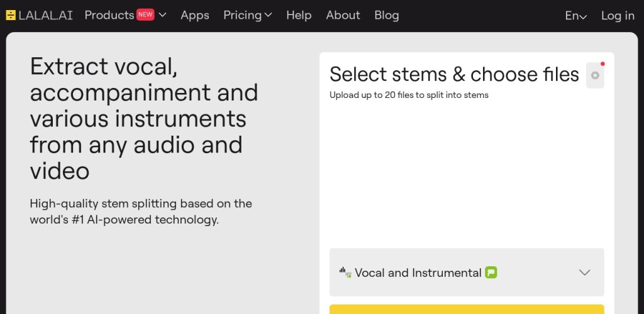Go to the Apps page
Viewport: 644px width, 314px height.
(195, 15)
